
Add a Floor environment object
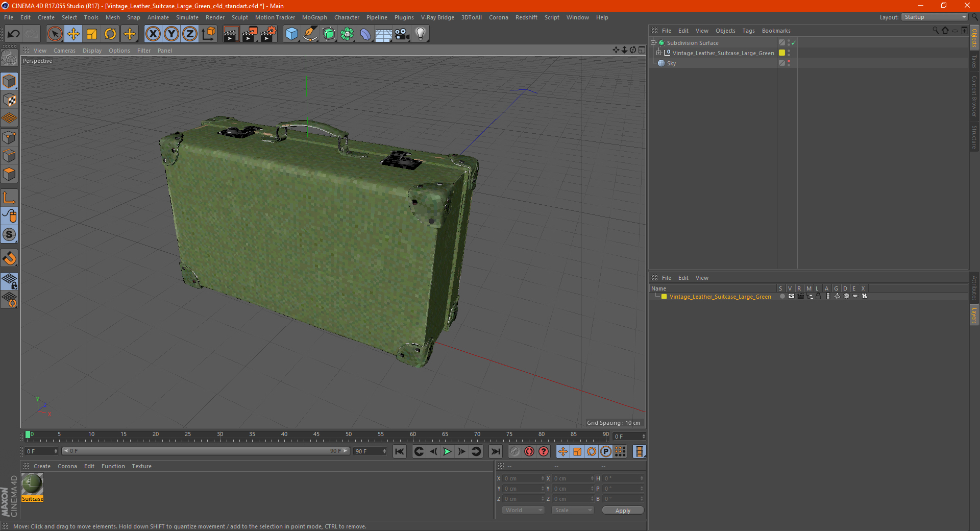383,34
